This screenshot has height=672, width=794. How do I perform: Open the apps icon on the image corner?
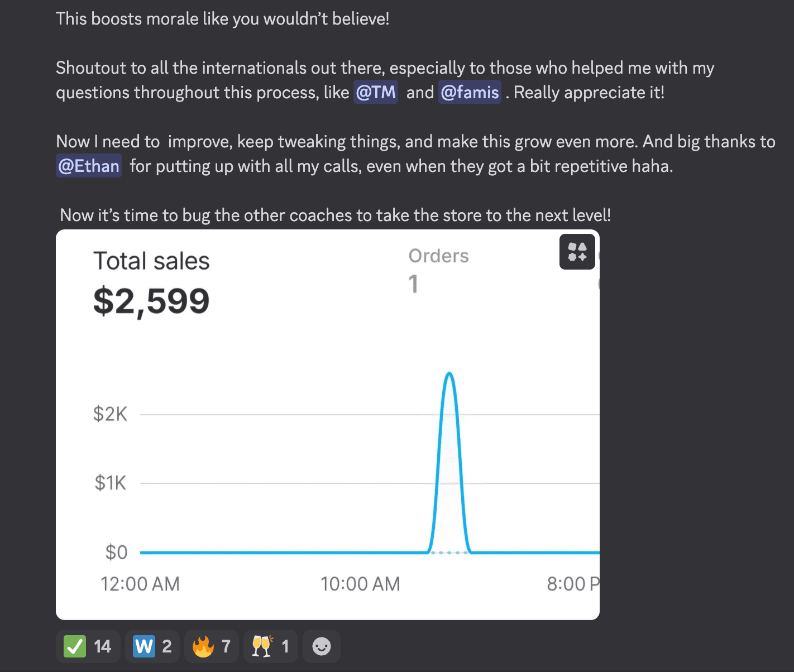(577, 252)
